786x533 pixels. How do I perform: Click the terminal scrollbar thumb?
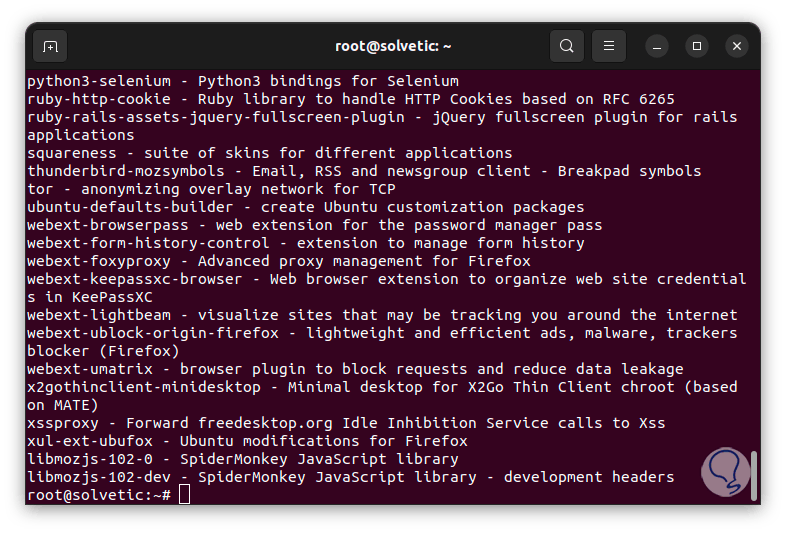[754, 473]
